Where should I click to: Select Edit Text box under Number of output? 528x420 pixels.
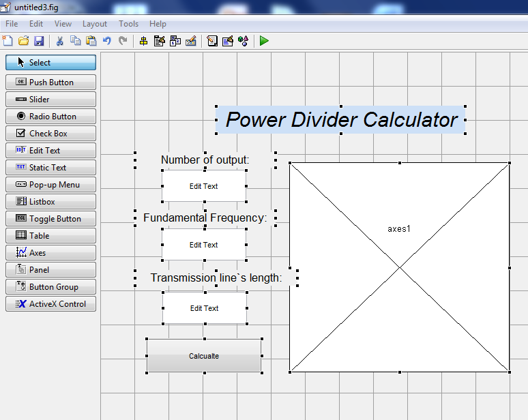(x=204, y=186)
